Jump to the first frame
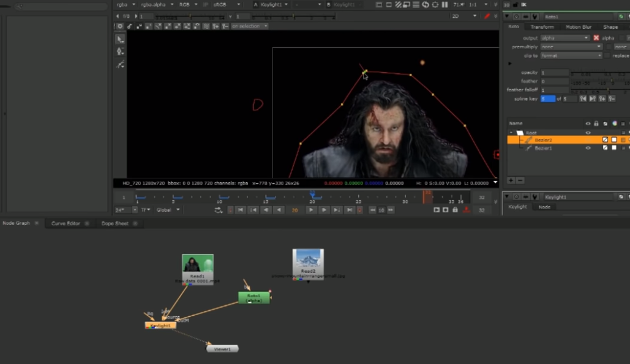 (x=240, y=210)
